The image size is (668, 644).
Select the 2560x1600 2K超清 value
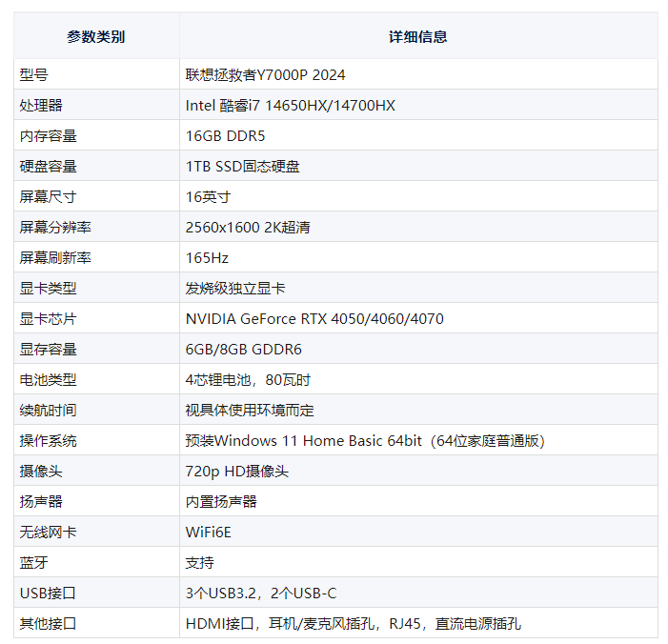pos(248,227)
